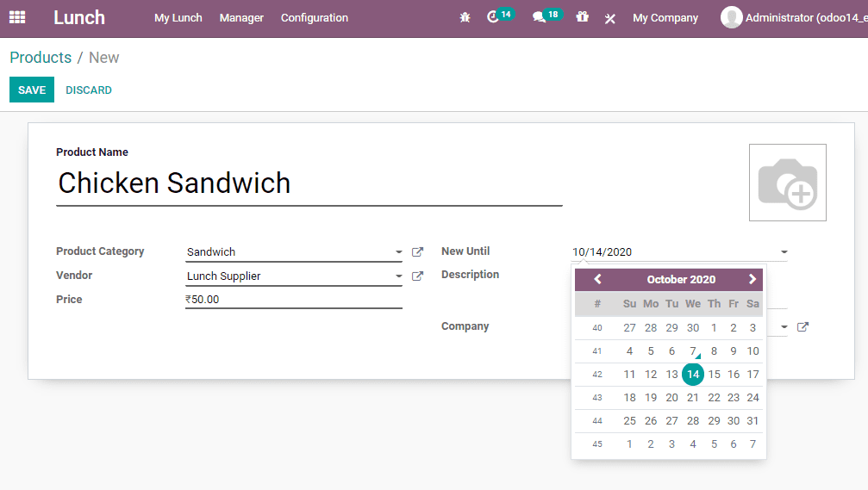868x490 pixels.
Task: Open My Company switcher
Action: click(x=665, y=18)
